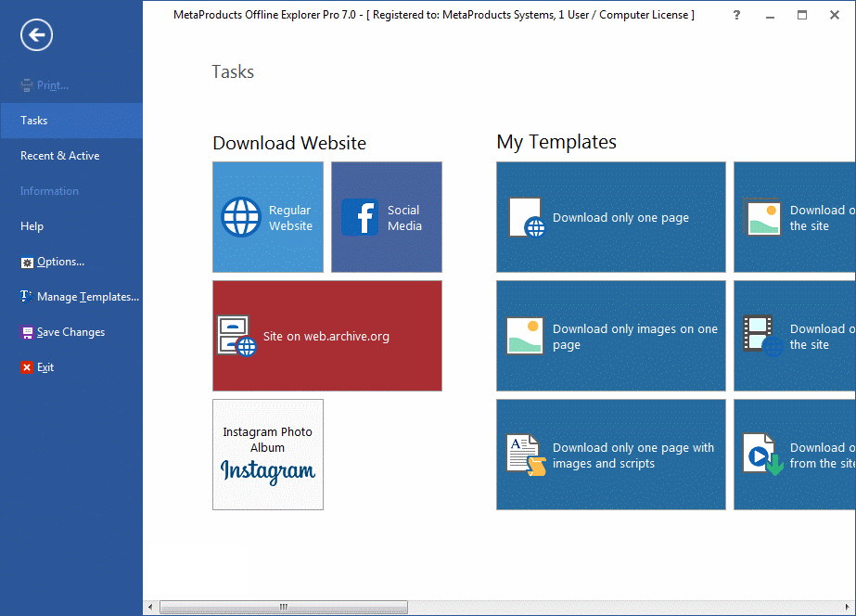Click Save Changes in the sidebar
The height and width of the screenshot is (616, 856).
click(70, 332)
